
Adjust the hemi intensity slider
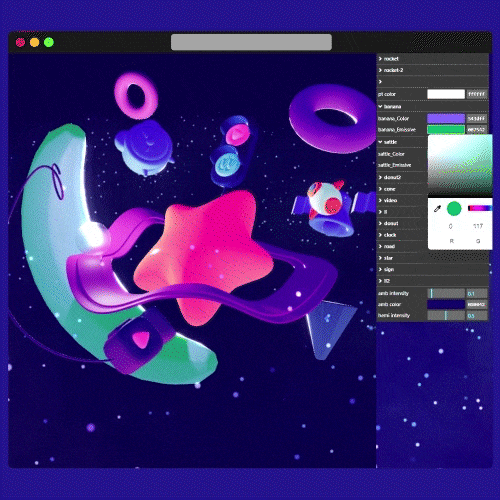446,315
